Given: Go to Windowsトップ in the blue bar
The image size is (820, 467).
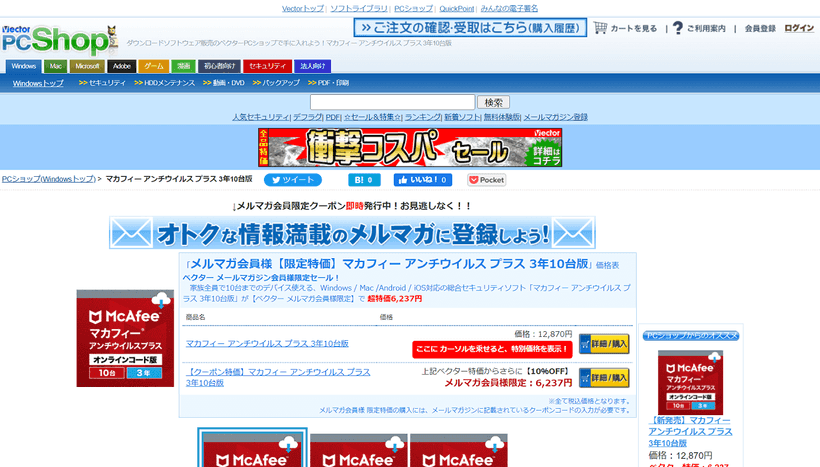Looking at the screenshot, I should click(38, 83).
